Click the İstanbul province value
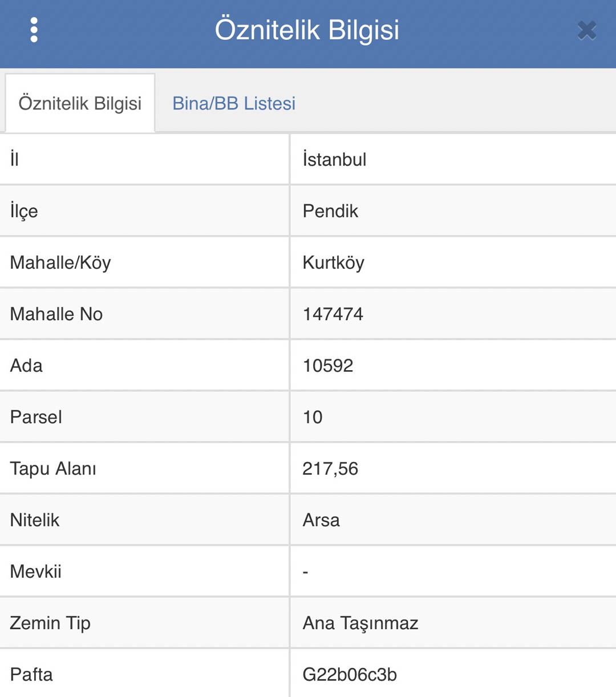 [335, 159]
